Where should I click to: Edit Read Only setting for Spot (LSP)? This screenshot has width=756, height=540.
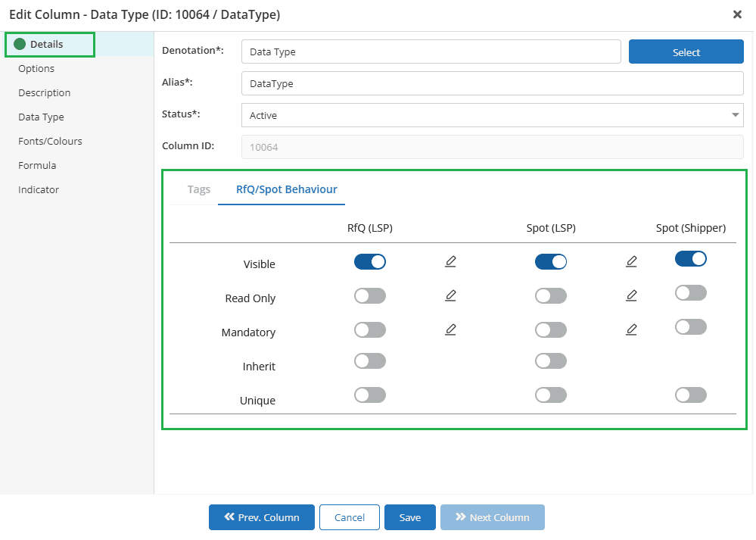(x=631, y=295)
